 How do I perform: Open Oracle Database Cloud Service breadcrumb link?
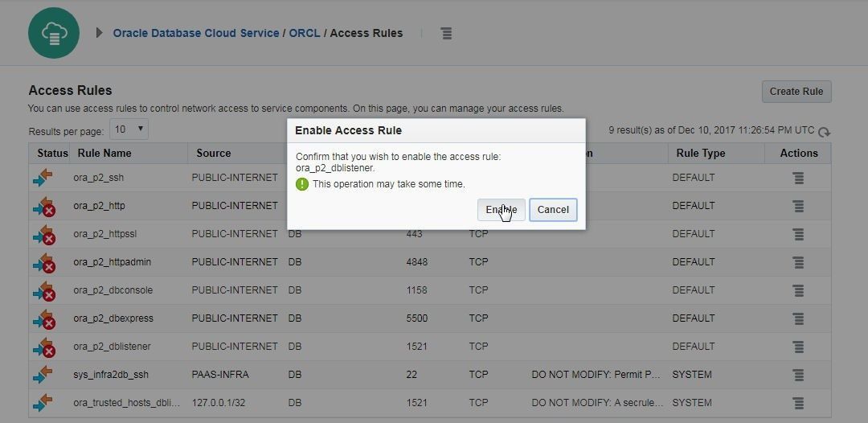pyautogui.click(x=196, y=33)
